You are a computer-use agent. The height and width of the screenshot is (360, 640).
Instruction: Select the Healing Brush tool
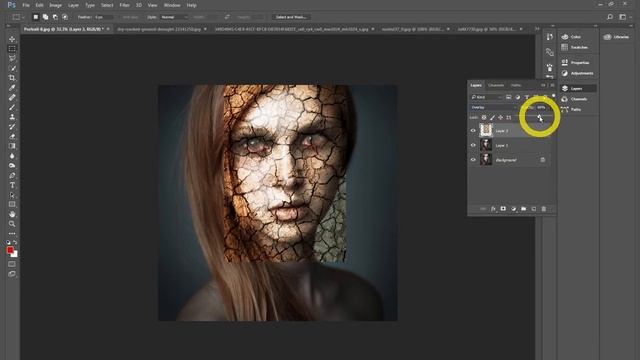pyautogui.click(x=12, y=98)
